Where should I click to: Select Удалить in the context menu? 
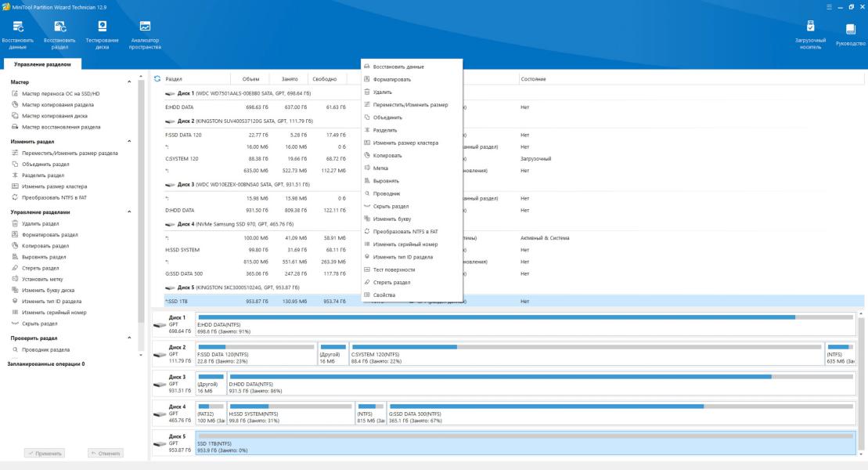412,92
